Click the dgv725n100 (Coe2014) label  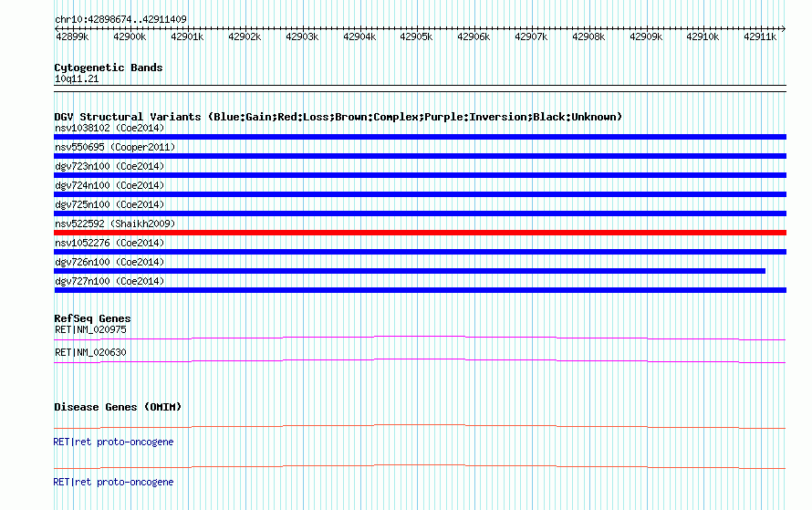(x=109, y=204)
